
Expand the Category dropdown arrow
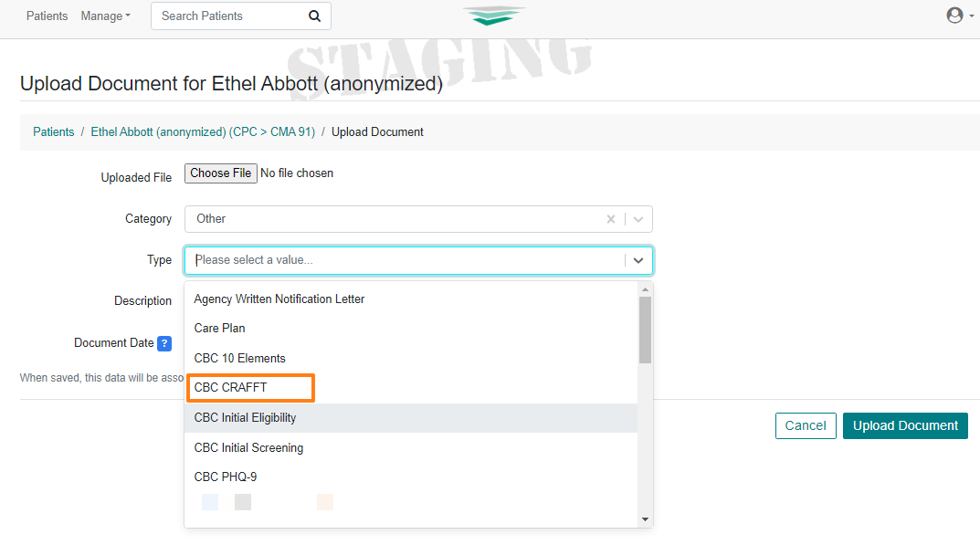click(x=638, y=219)
